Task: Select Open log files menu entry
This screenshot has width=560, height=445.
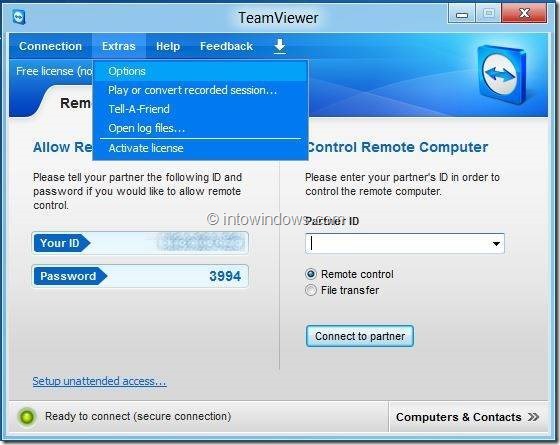Action: click(x=200, y=128)
